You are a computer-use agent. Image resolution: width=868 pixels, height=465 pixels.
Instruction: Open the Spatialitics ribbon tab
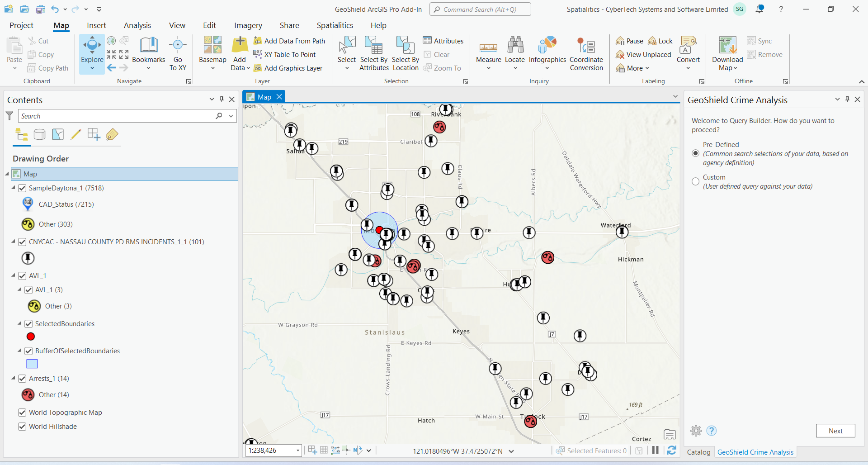pos(335,25)
